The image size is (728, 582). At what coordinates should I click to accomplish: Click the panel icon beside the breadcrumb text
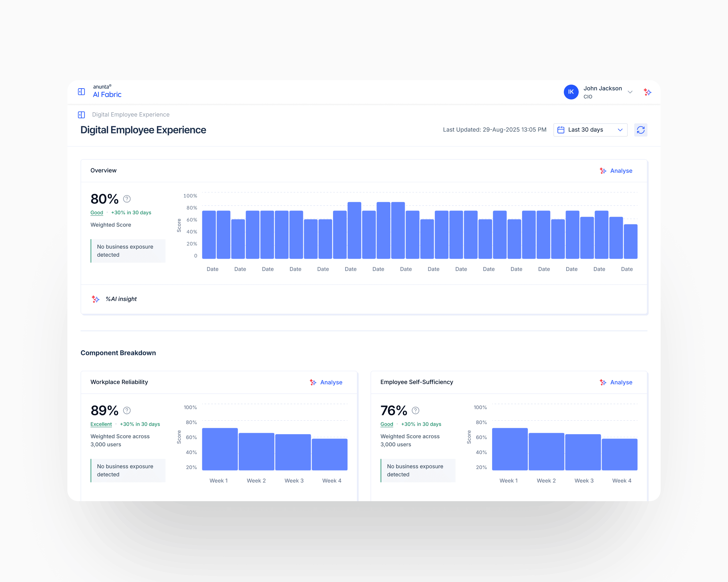click(81, 115)
